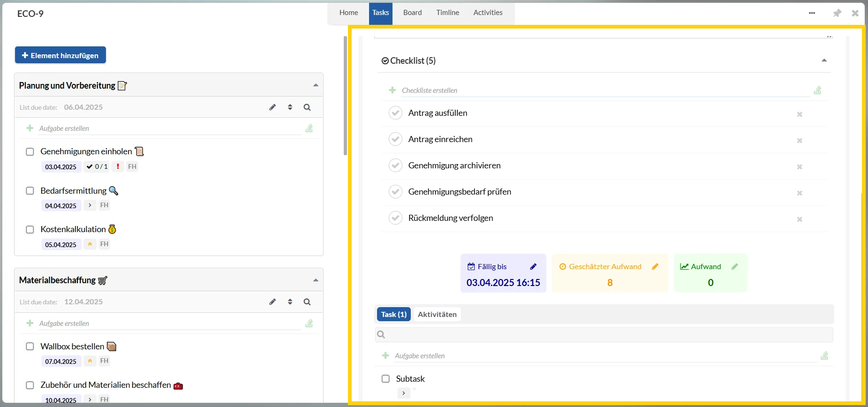This screenshot has width=868, height=407.
Task: Click the search icon in Materialbeschaffung list
Action: pyautogui.click(x=307, y=302)
